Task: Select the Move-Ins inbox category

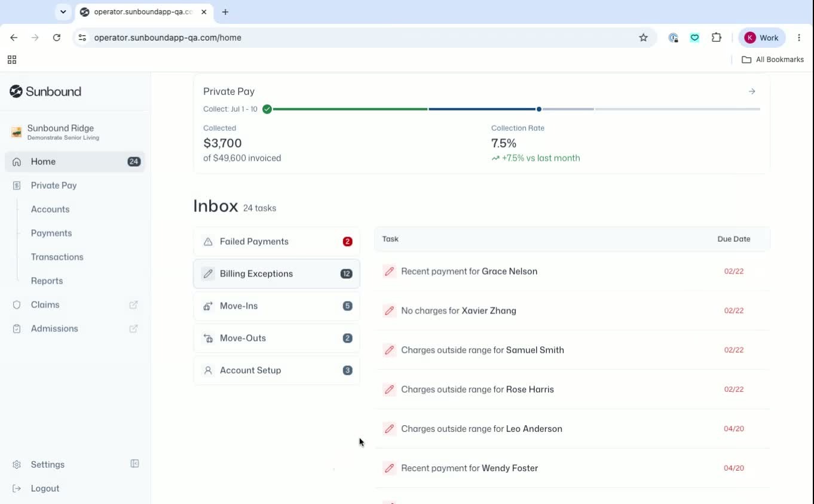Action: coord(277,306)
